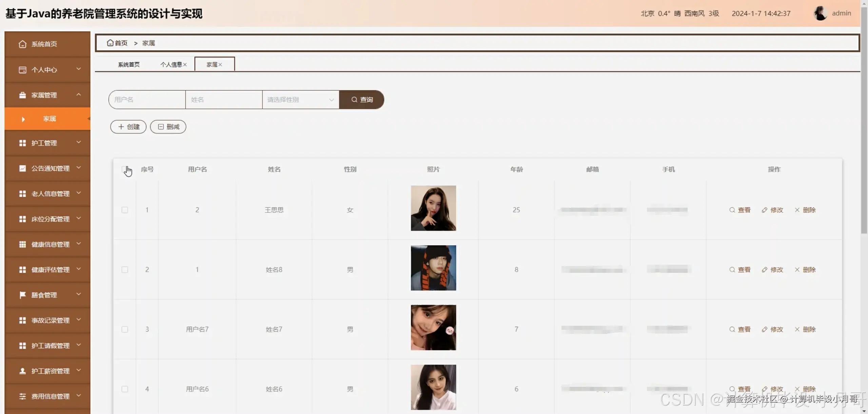Click the 用户名 search input field

coord(147,100)
